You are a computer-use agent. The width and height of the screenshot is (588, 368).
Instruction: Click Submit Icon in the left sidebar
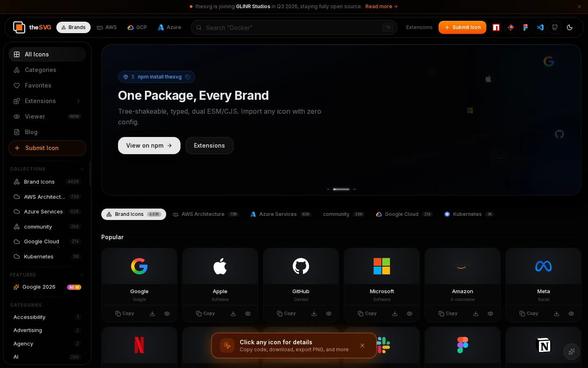tap(47, 148)
